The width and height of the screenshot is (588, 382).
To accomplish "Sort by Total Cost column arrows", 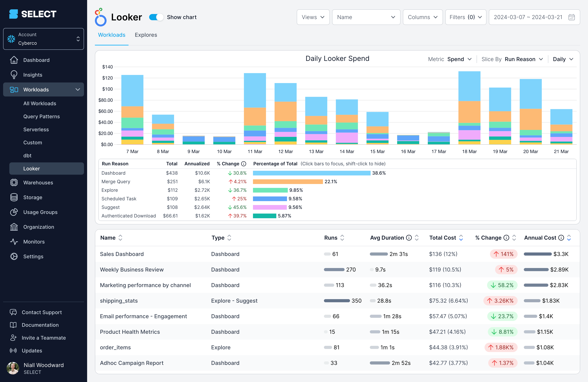I will click(x=461, y=238).
